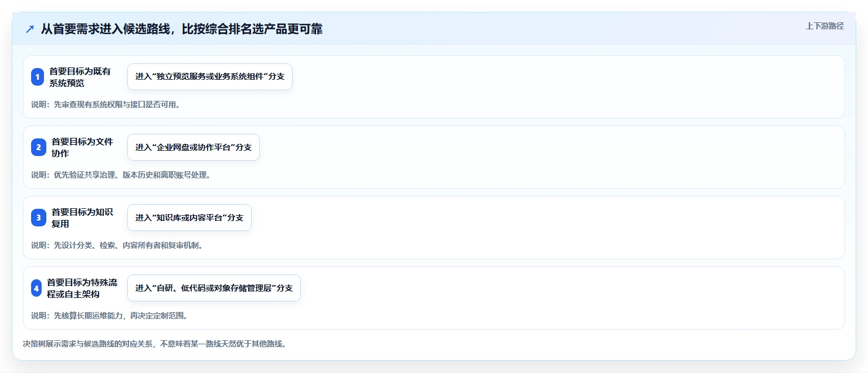Open the 独立预览服务或业务系统组件 branch

pyautogui.click(x=210, y=77)
